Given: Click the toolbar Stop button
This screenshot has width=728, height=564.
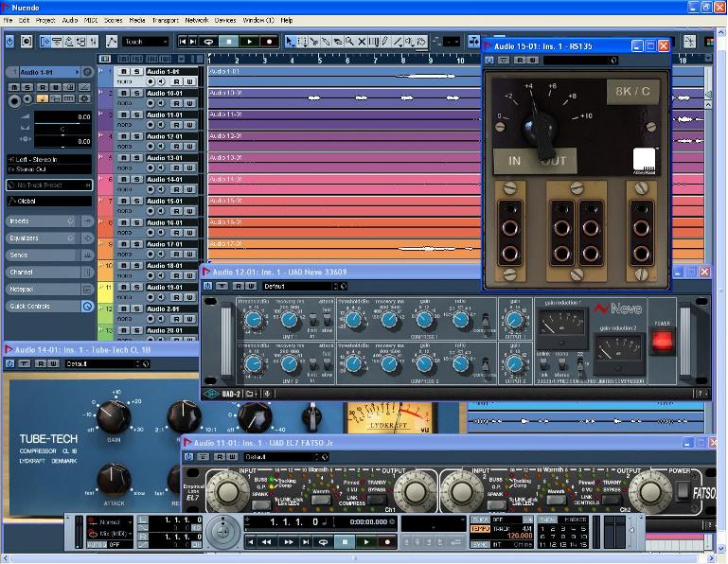Looking at the screenshot, I should (229, 42).
